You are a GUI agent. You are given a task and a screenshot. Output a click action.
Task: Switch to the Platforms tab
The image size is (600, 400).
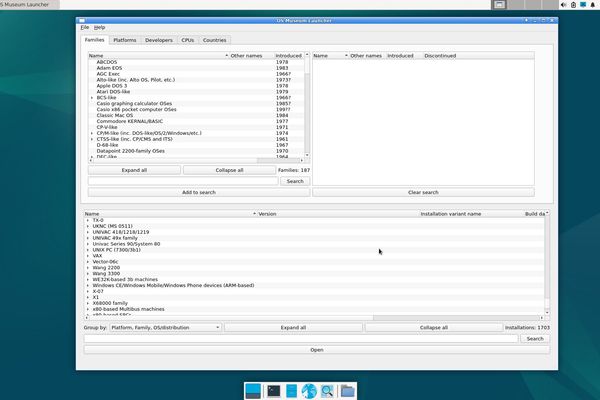coord(125,40)
